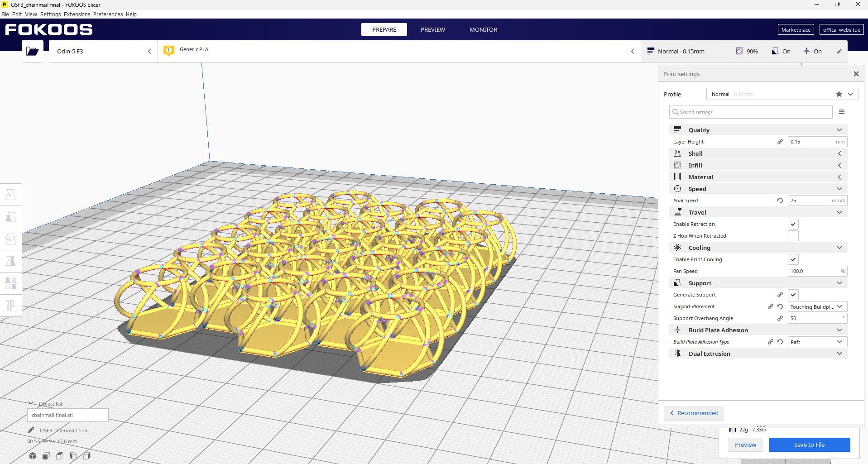Viewport: 868px width, 464px height.
Task: Uncheck the Generate Support checkbox
Action: (793, 295)
